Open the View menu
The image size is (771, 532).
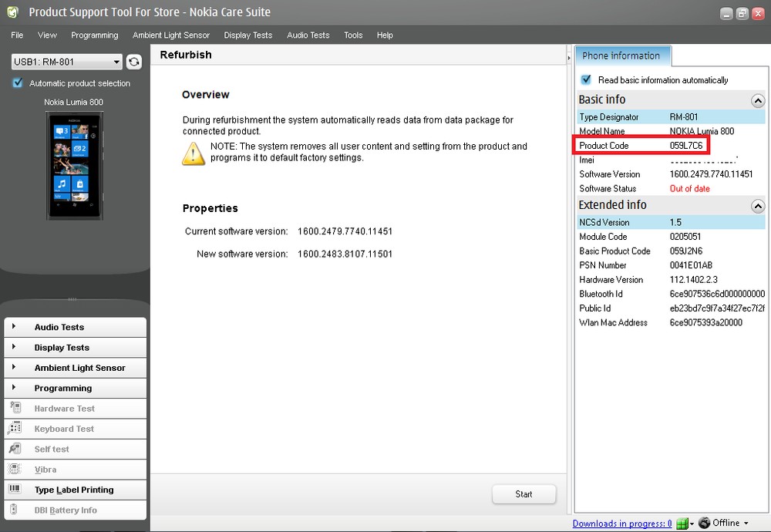[x=47, y=35]
